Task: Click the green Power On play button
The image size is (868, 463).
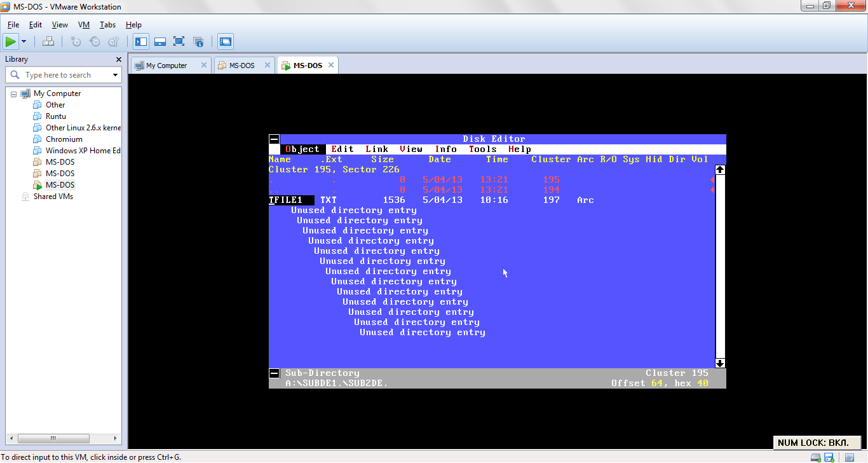Action: click(x=10, y=42)
